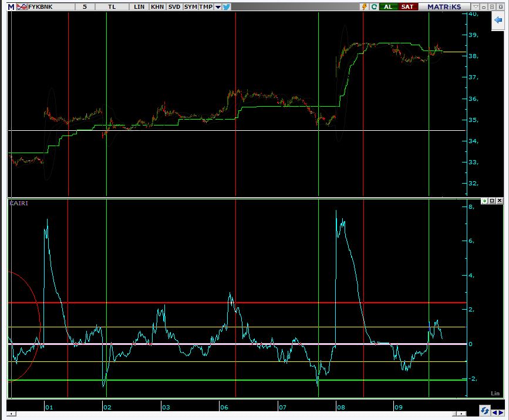Select the 09 date marker on timeline
Screen dimensions: 509x420
pyautogui.click(x=398, y=407)
